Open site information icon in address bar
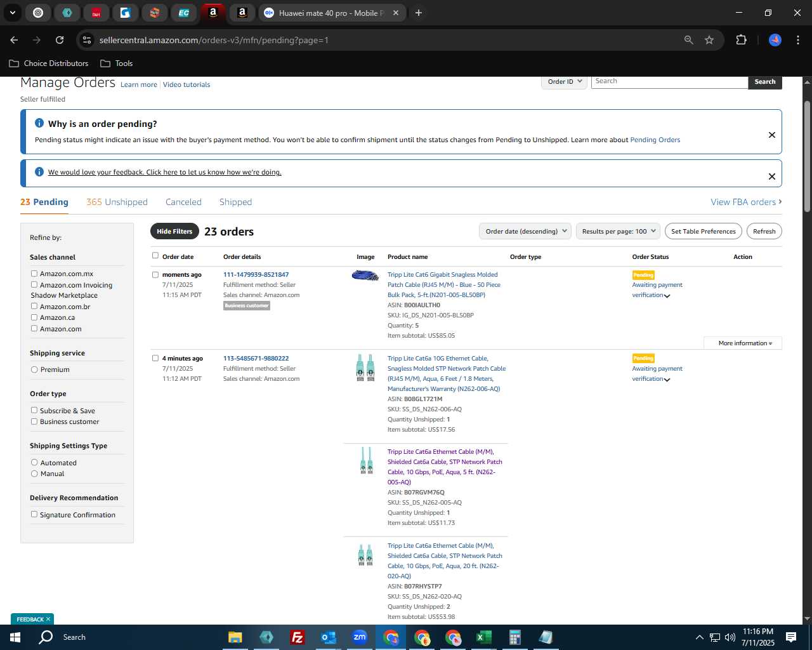The width and height of the screenshot is (812, 650). click(x=87, y=40)
